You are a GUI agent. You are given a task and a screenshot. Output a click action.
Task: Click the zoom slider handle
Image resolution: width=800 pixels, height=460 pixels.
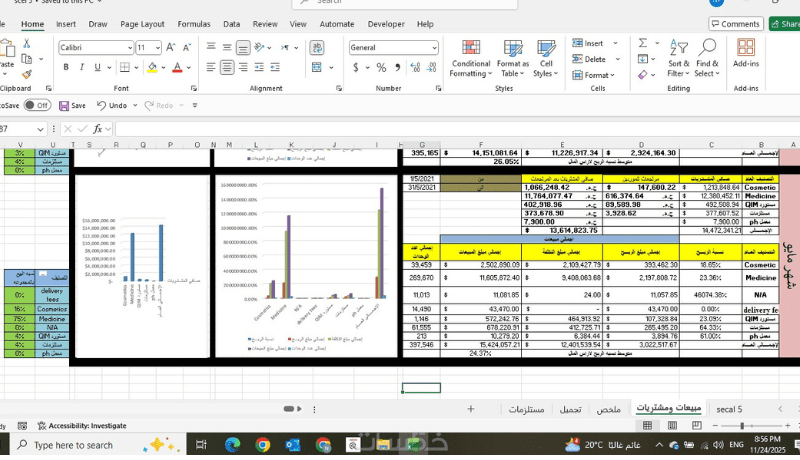coord(742,425)
